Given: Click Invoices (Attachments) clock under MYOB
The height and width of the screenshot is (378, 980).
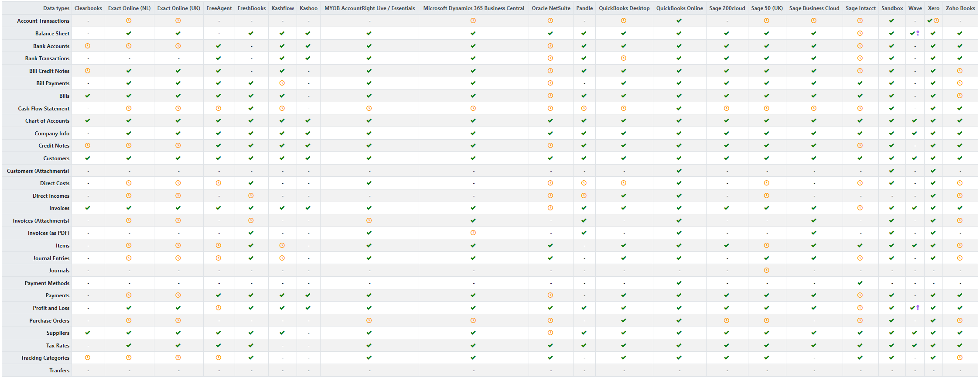Looking at the screenshot, I should tap(369, 220).
